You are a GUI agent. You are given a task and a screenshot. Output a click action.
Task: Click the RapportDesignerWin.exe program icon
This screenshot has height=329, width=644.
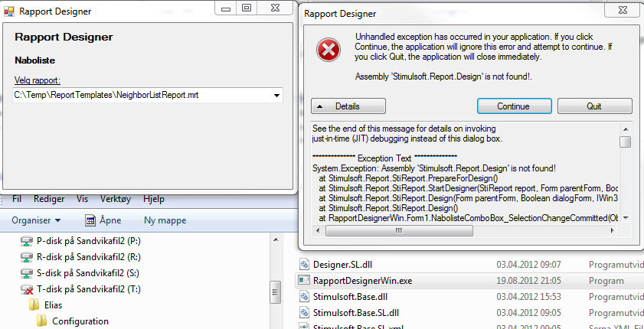[x=304, y=281]
